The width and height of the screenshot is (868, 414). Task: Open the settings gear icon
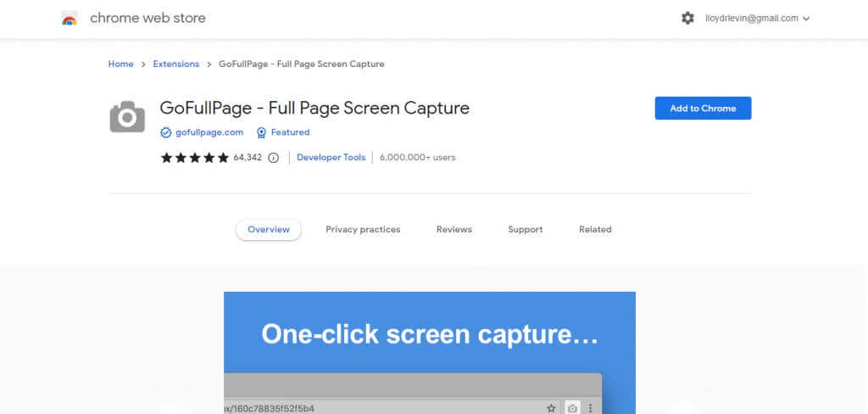point(687,19)
